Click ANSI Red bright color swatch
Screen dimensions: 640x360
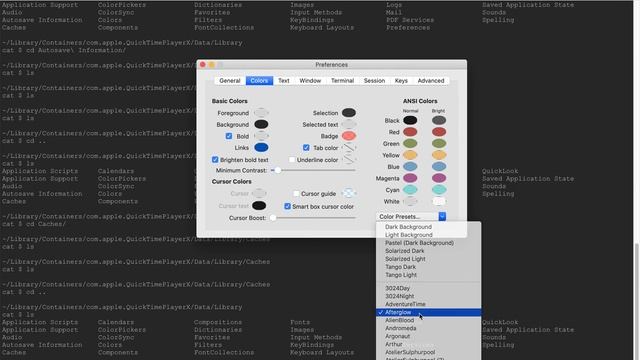(x=439, y=132)
